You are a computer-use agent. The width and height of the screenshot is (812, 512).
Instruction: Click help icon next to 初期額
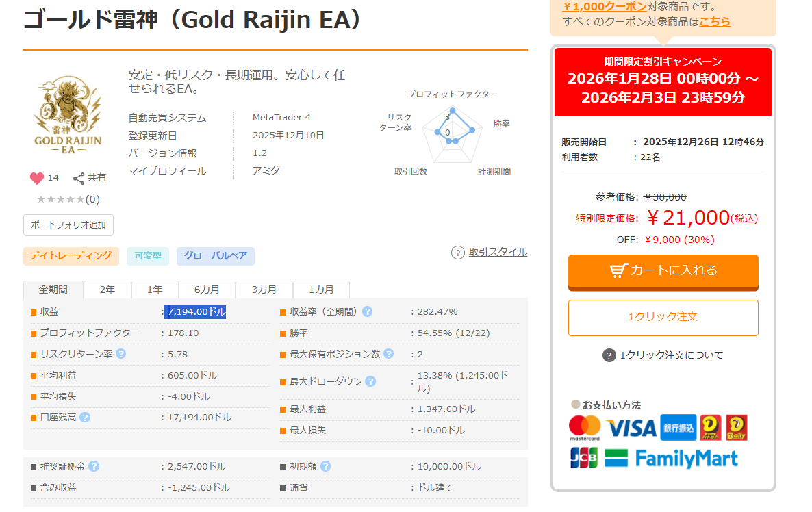[326, 466]
